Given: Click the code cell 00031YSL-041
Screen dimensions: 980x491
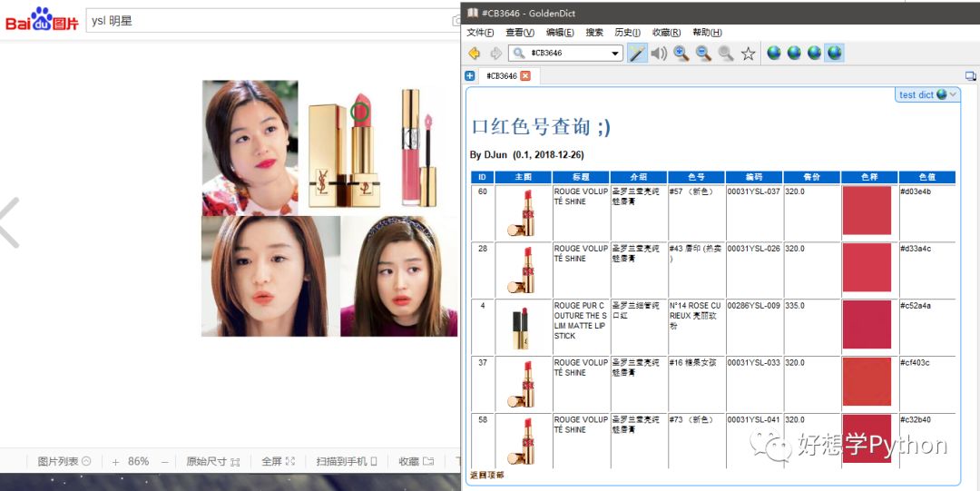Looking at the screenshot, I should click(x=754, y=420).
